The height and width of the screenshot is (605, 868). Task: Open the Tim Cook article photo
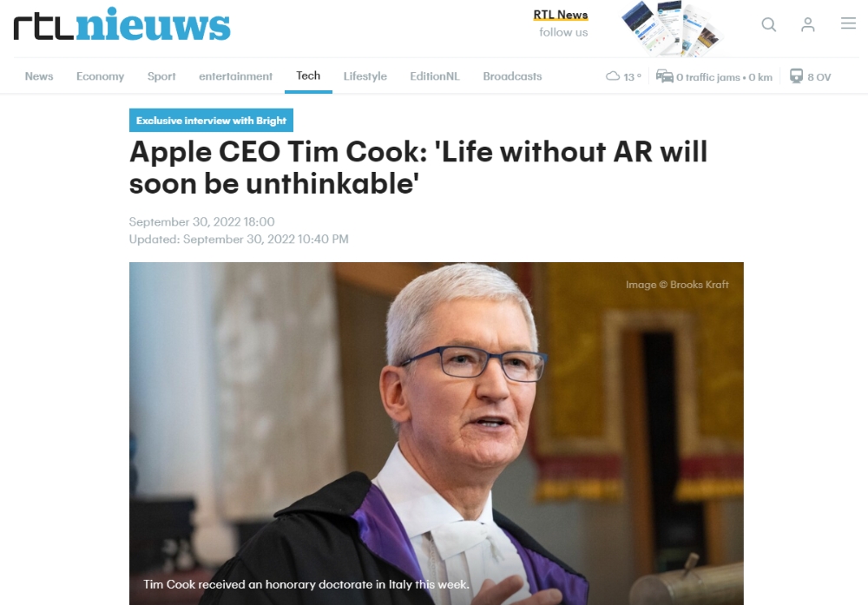(x=437, y=433)
